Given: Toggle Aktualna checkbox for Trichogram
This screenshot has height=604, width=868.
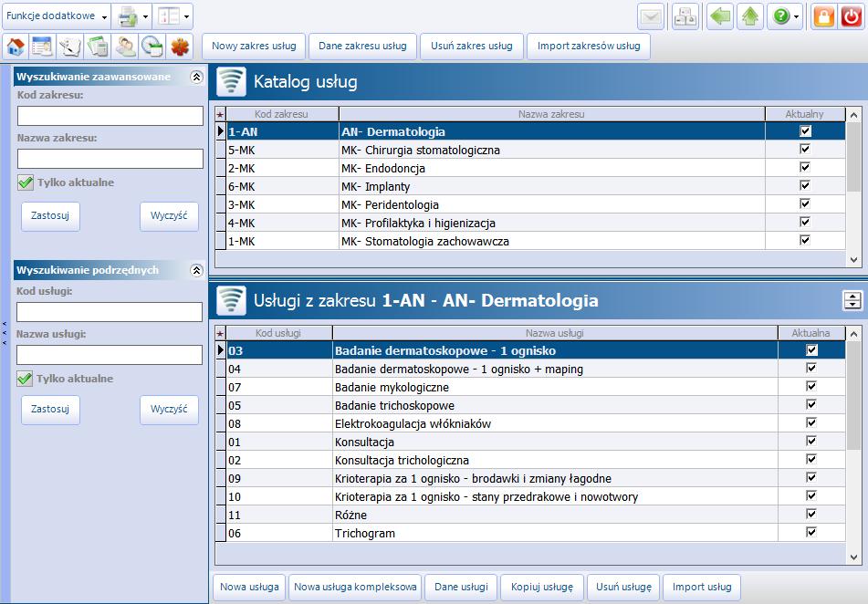Looking at the screenshot, I should pos(811,533).
